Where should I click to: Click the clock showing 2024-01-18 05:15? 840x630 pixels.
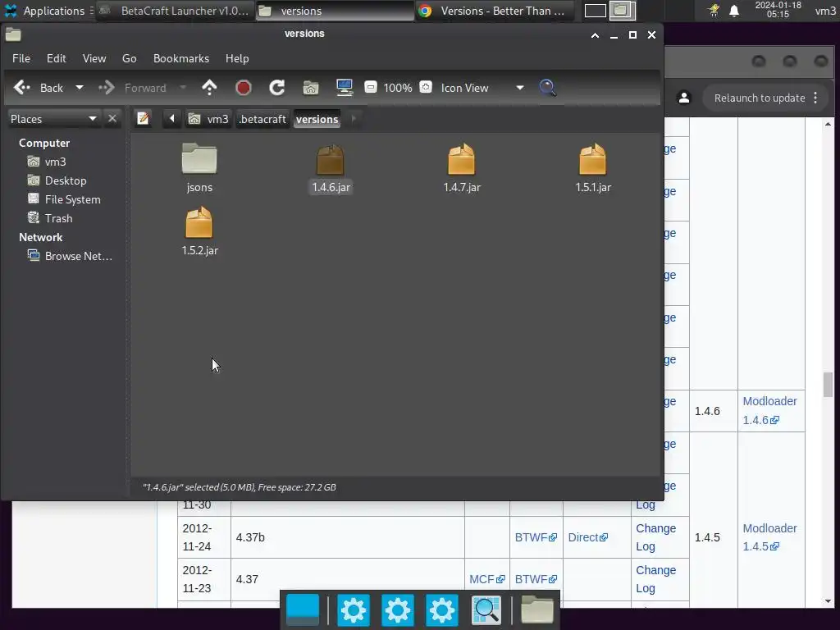click(x=778, y=10)
